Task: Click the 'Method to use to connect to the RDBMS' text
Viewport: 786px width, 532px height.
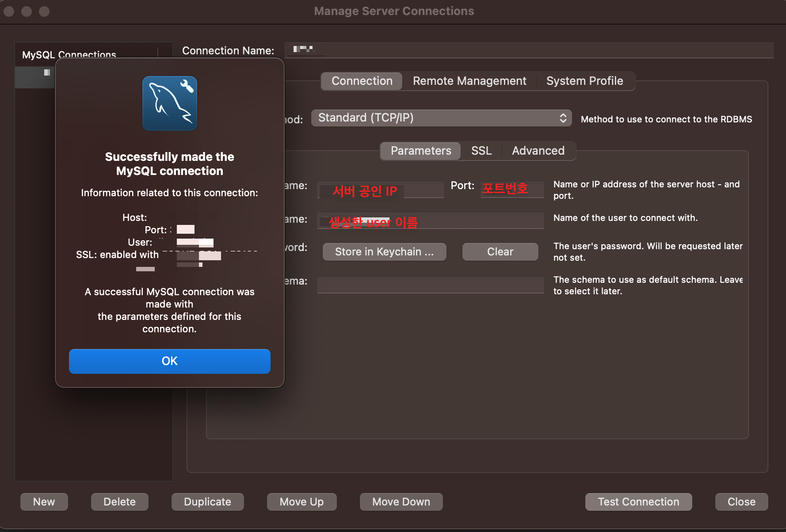Action: (x=666, y=119)
